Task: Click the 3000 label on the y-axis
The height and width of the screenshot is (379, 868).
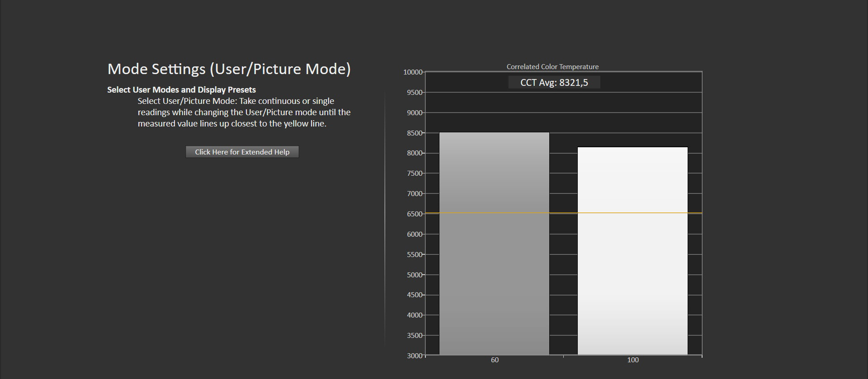Action: (x=414, y=356)
